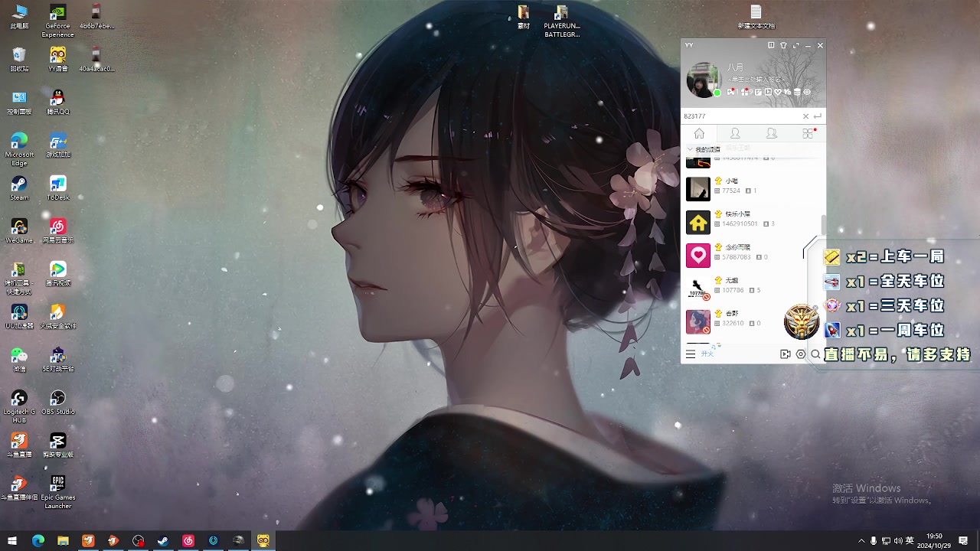Open 腾讯QQ desktop icon
This screenshot has width=980, height=551.
click(57, 101)
